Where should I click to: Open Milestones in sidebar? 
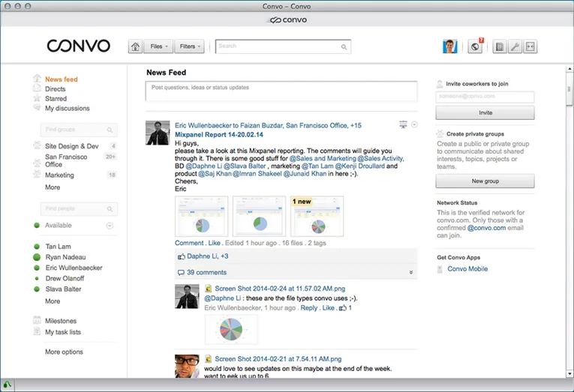[61, 321]
